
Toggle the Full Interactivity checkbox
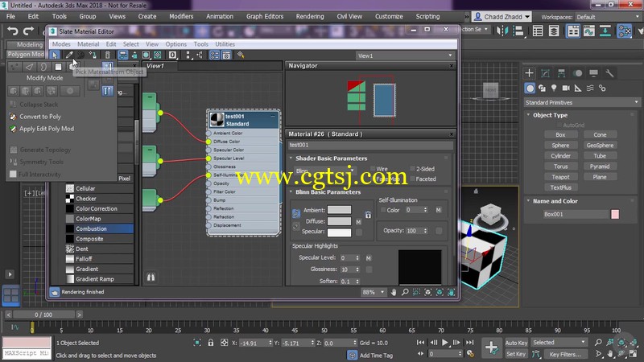13,174
